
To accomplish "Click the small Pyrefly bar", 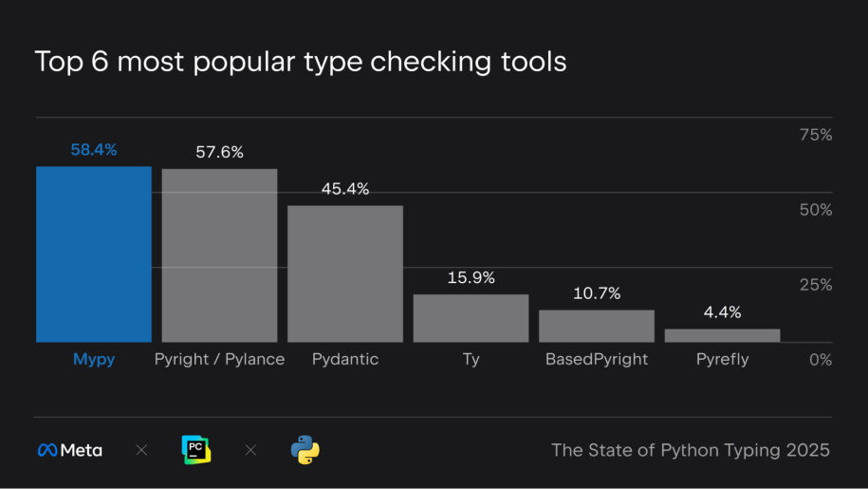I will click(x=722, y=335).
